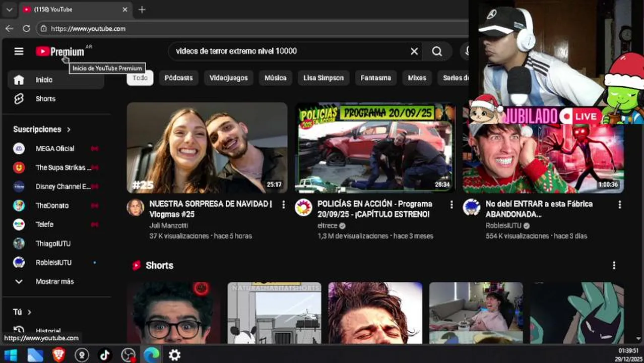Select the Música filter chip
Image resolution: width=644 pixels, height=363 pixels.
pos(276,78)
